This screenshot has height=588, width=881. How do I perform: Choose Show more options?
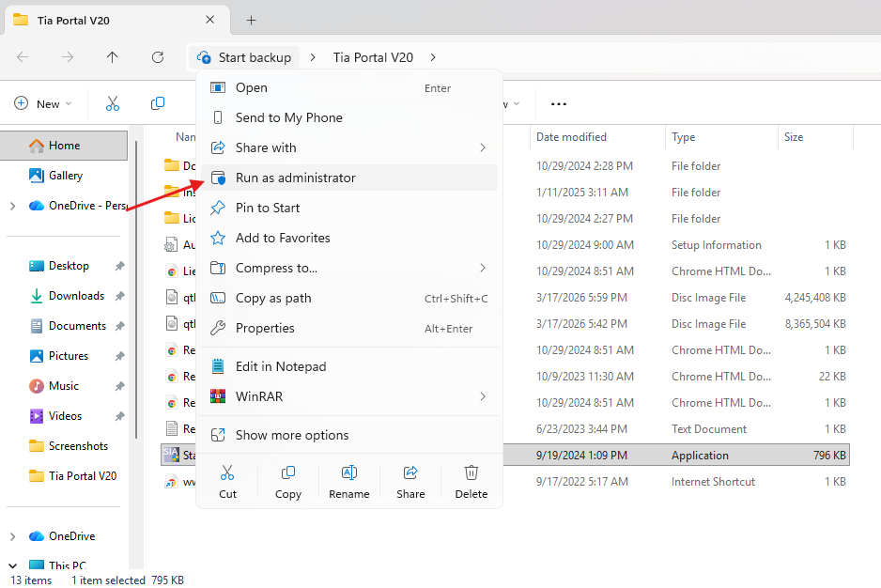(x=291, y=435)
